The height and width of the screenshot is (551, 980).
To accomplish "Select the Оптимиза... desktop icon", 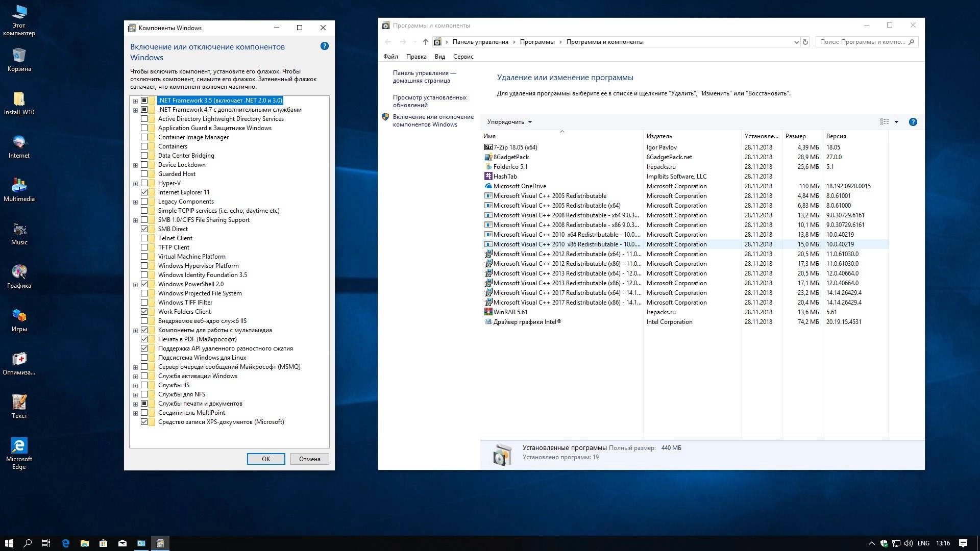I will pyautogui.click(x=19, y=363).
